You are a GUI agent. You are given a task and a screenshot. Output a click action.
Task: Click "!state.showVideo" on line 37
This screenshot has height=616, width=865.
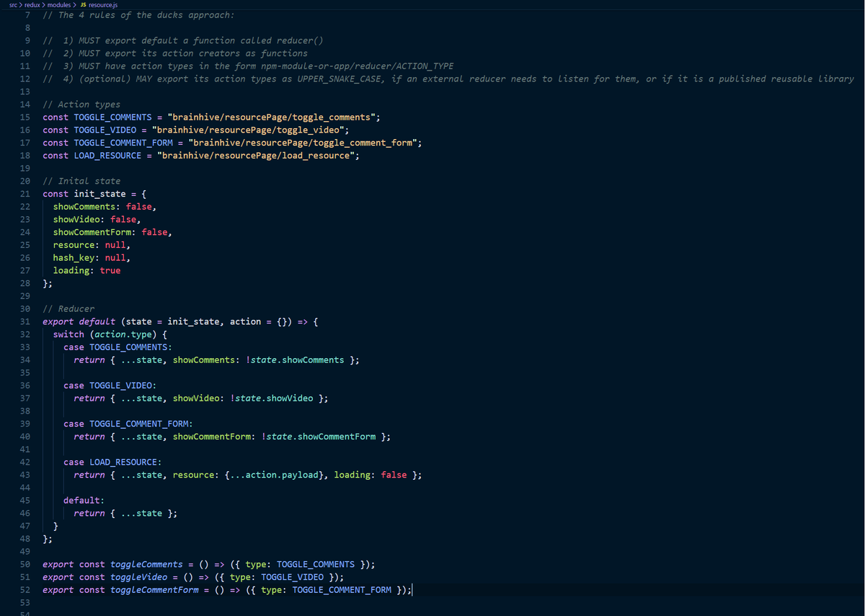point(272,398)
